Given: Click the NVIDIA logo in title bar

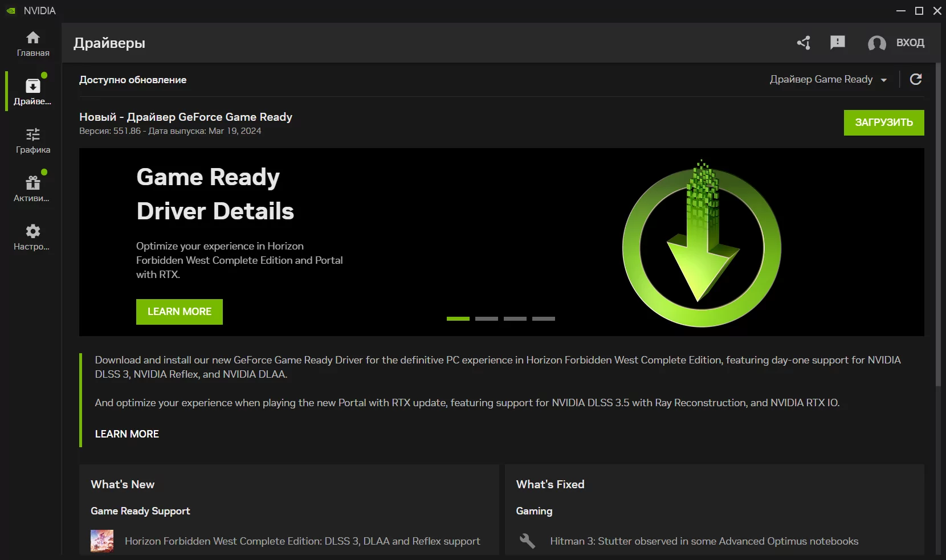Looking at the screenshot, I should tap(11, 11).
